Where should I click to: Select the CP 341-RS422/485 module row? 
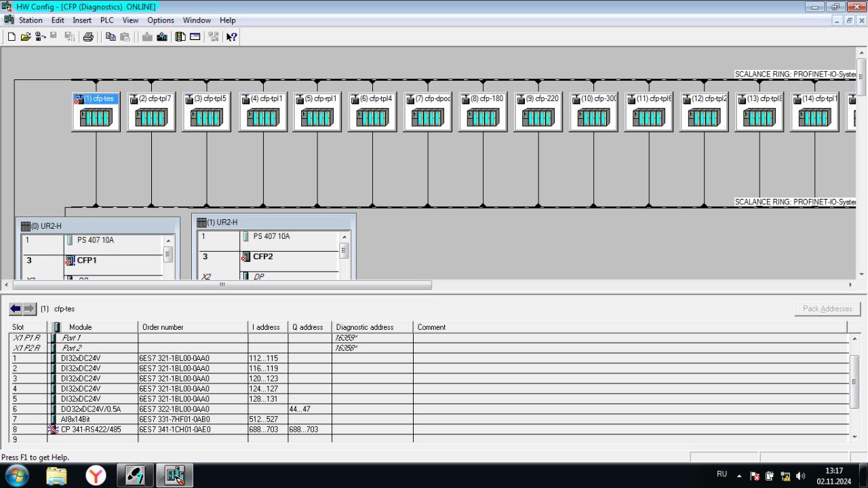pos(428,430)
